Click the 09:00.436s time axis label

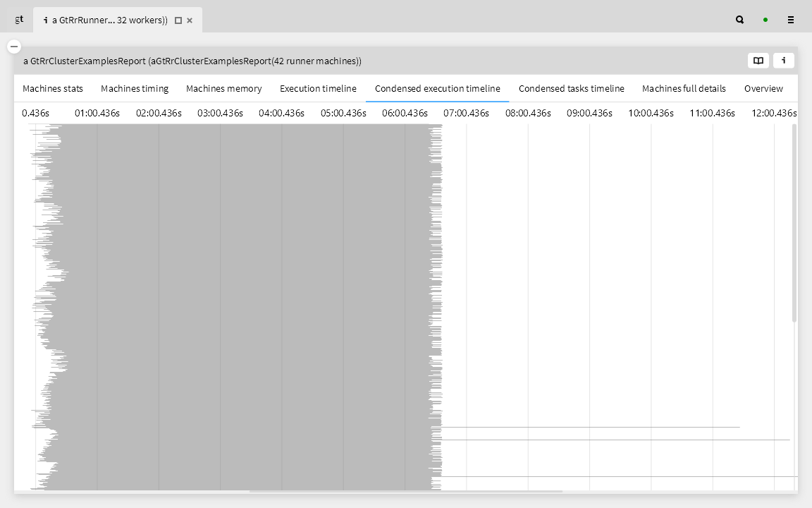[589, 113]
